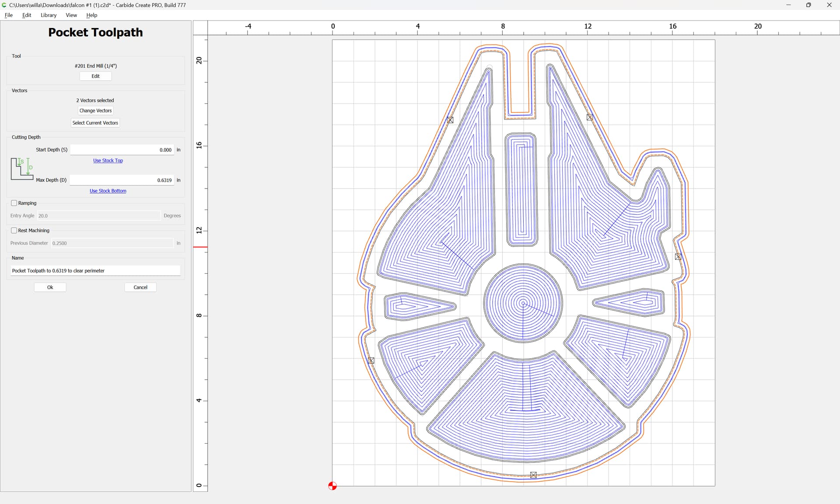840x504 pixels.
Task: Click the cutting depth diagram icon
Action: (22, 169)
